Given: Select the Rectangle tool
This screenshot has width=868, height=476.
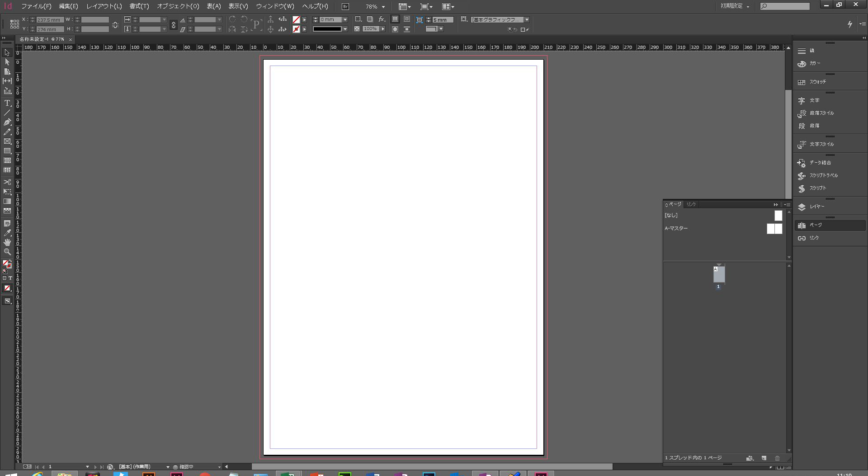Looking at the screenshot, I should (x=7, y=151).
